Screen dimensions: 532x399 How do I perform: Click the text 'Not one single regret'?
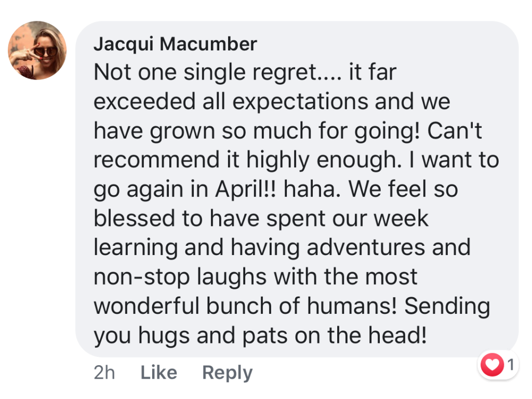tap(205, 73)
